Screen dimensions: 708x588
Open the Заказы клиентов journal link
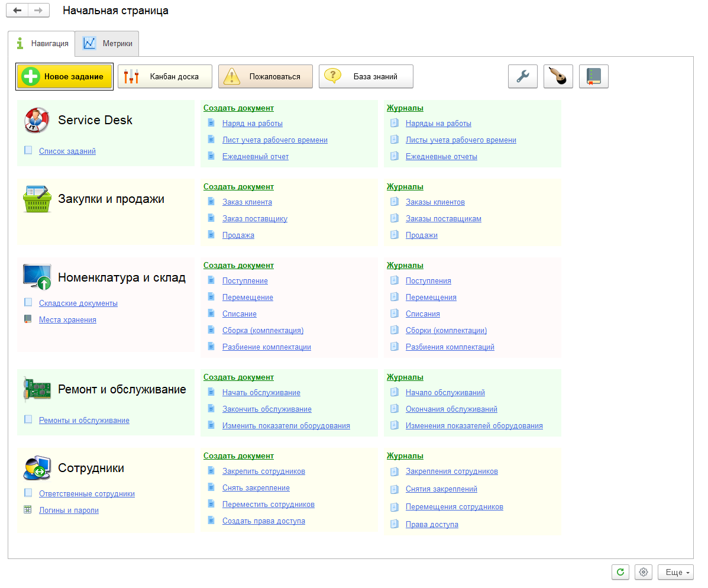coord(435,202)
